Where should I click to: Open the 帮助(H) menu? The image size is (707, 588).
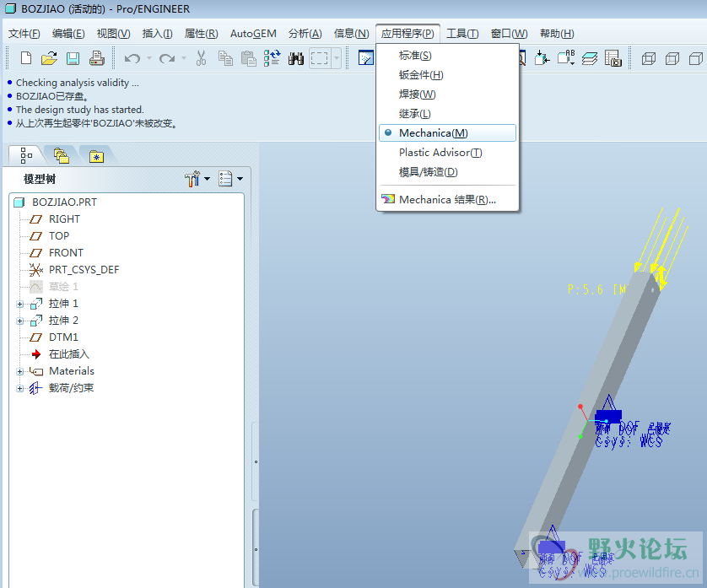557,34
